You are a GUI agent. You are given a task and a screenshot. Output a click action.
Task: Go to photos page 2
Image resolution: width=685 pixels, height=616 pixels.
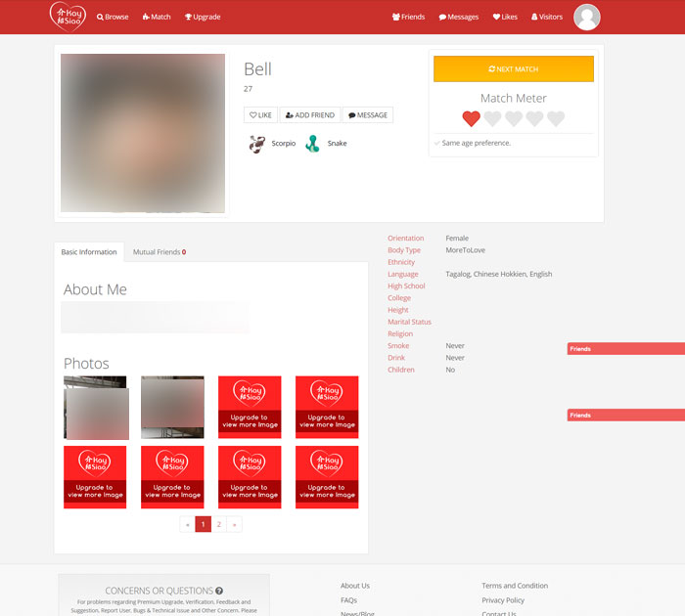tap(219, 524)
